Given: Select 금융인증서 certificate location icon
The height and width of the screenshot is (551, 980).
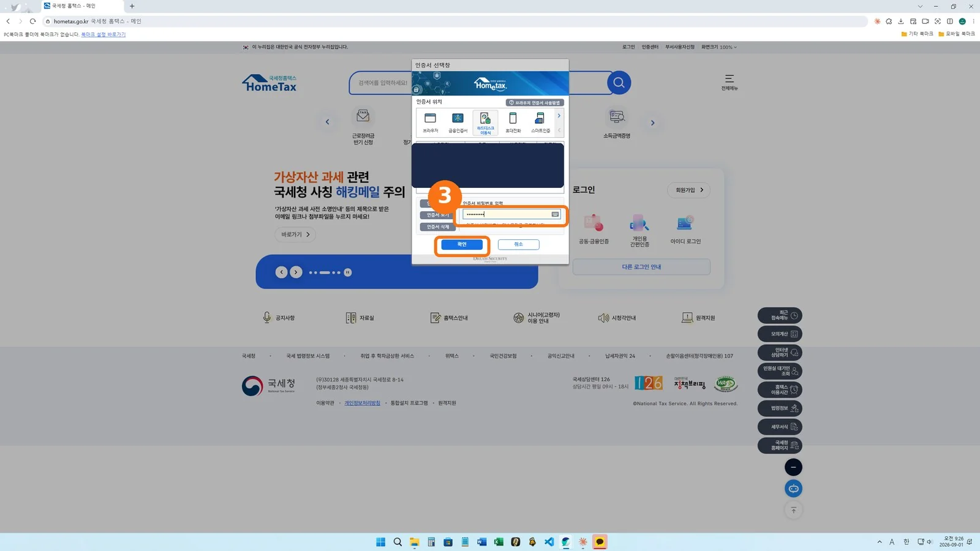Looking at the screenshot, I should pyautogui.click(x=458, y=122).
